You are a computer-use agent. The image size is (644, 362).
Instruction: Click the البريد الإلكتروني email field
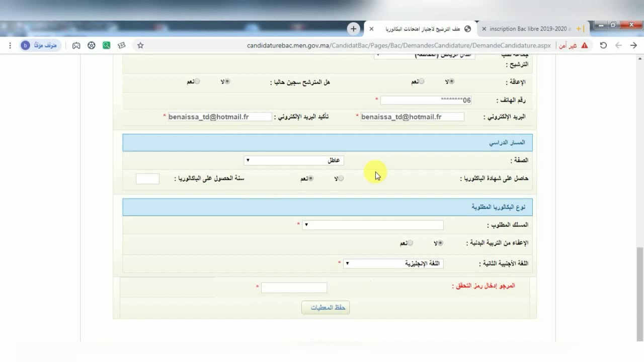[x=413, y=117]
